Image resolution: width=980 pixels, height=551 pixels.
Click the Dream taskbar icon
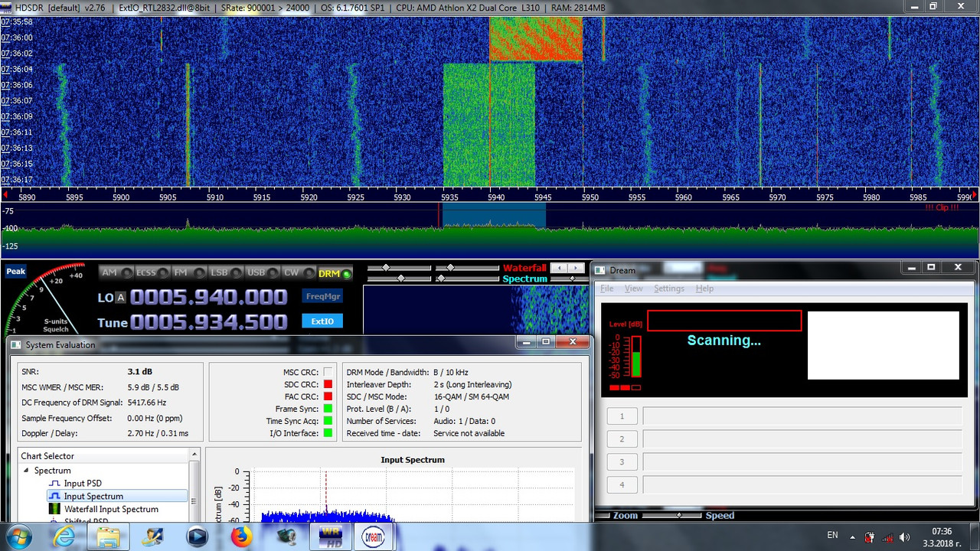(373, 536)
